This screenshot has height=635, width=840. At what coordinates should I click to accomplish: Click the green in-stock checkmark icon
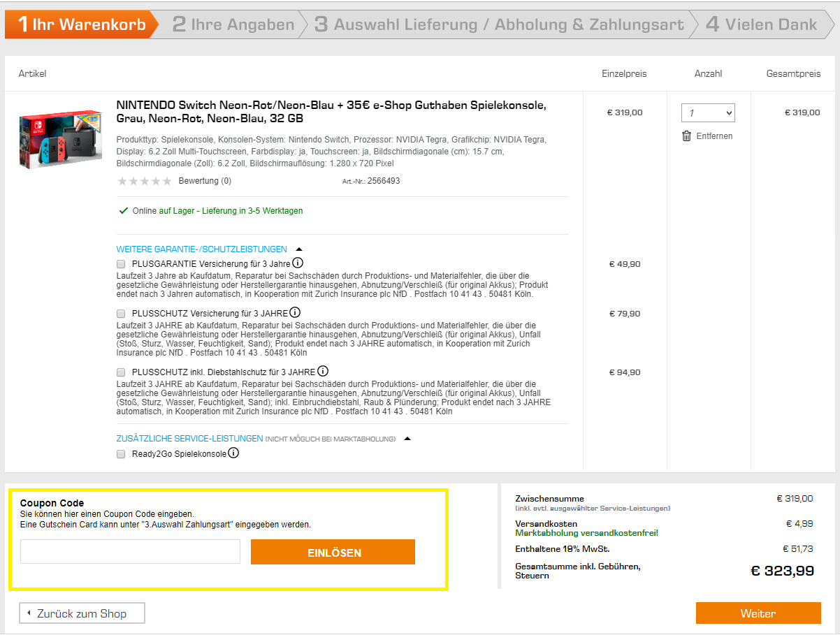pyautogui.click(x=124, y=210)
